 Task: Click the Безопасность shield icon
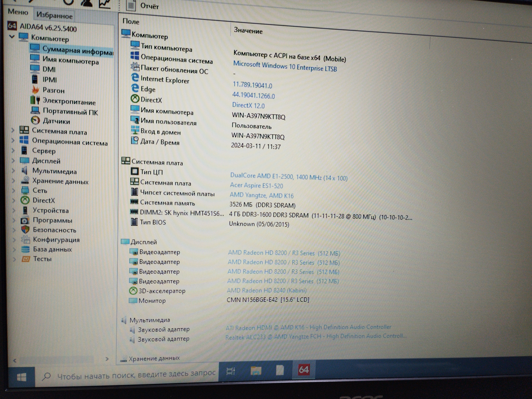click(x=25, y=230)
